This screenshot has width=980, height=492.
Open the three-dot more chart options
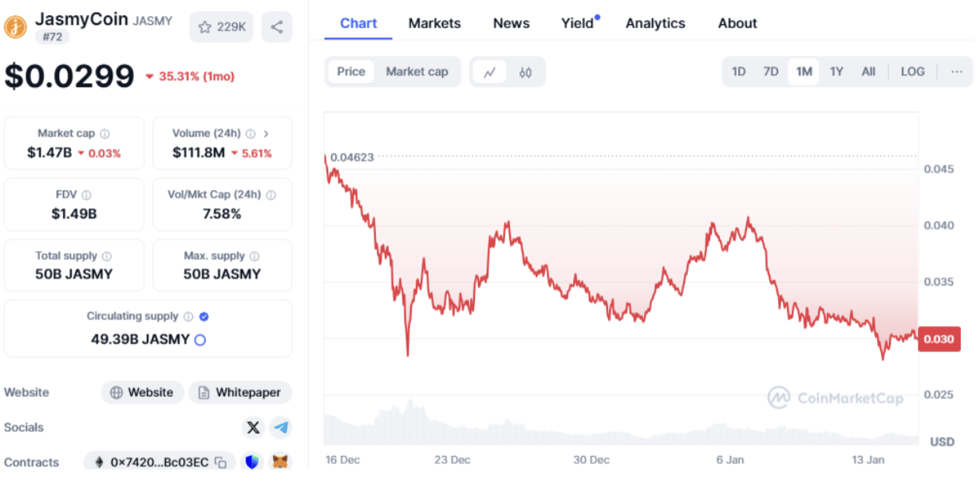pos(956,72)
